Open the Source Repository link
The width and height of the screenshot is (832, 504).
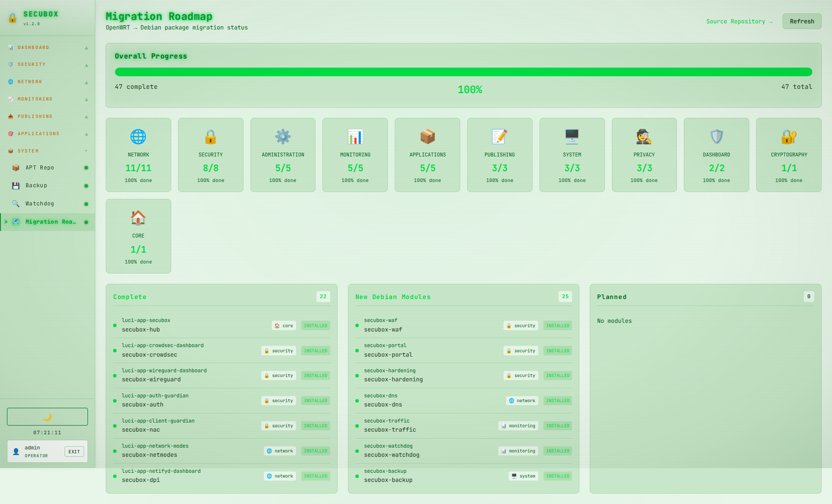click(x=739, y=21)
